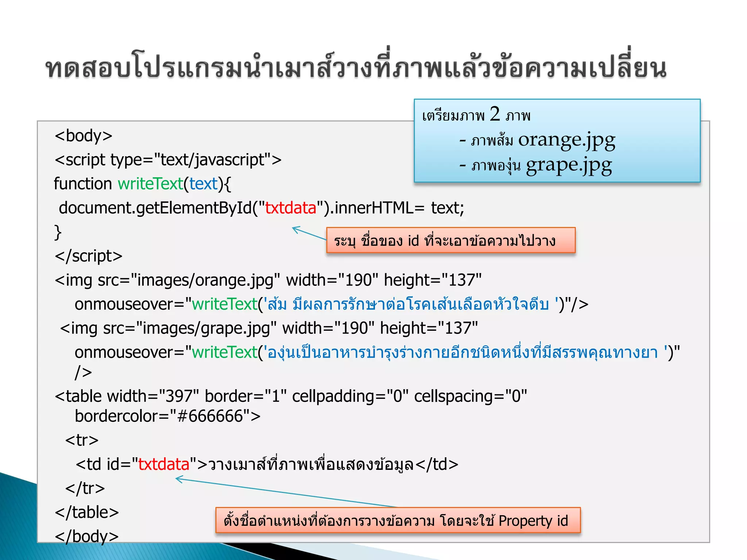Click the '</script>' closing tag
747x560 pixels.
coord(89,256)
